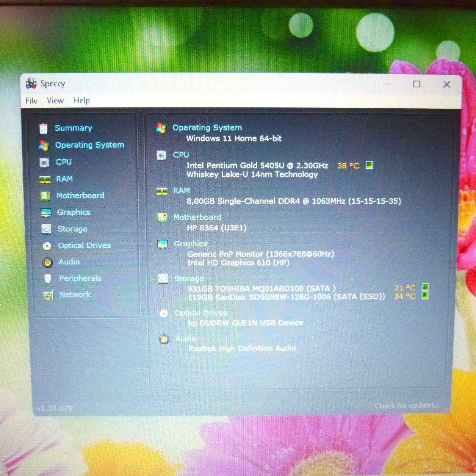The height and width of the screenshot is (476, 476).
Task: Click the Speccy app icon in the title bar
Action: coord(31,83)
